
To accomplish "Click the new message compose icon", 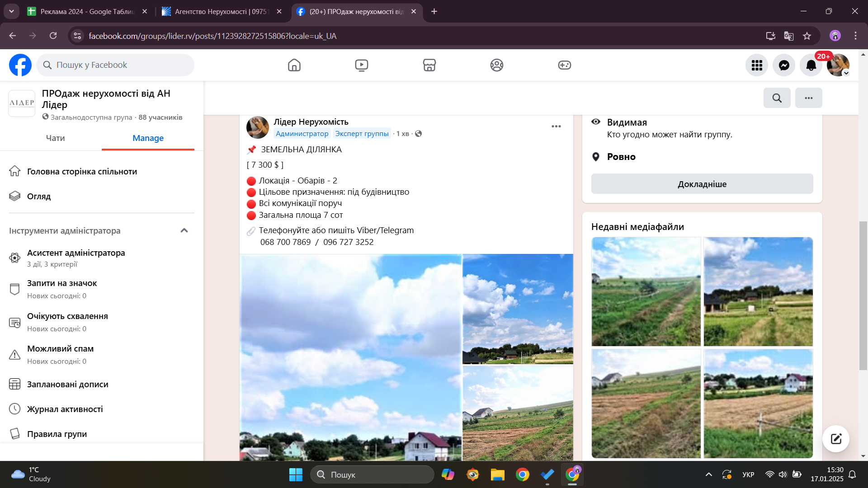I will (835, 438).
